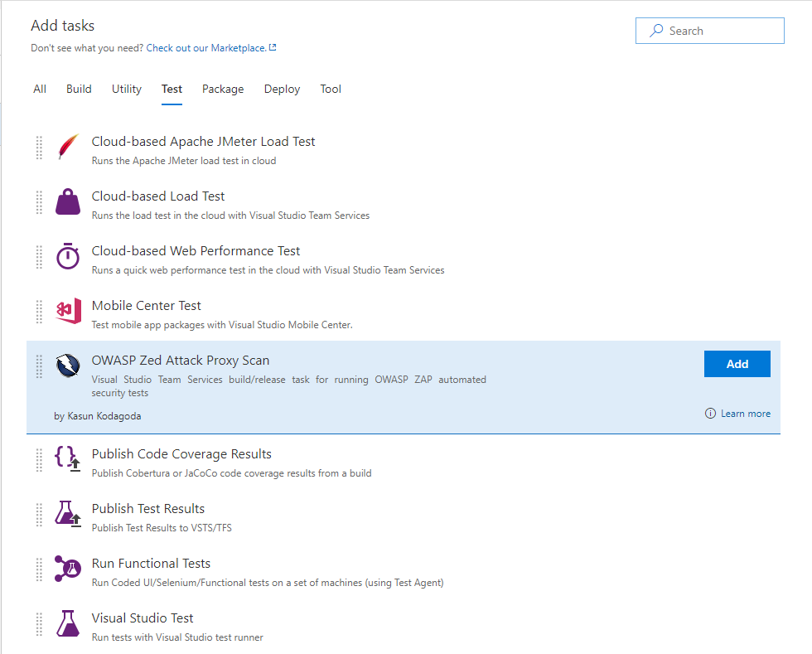Open Learn more for OWASP scan

[745, 414]
